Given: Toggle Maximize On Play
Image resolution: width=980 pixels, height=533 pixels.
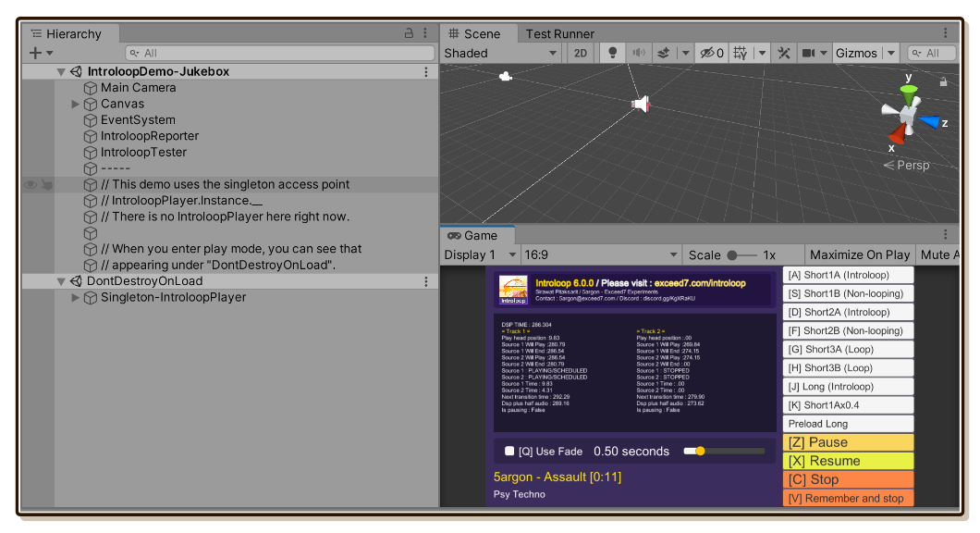Looking at the screenshot, I should point(860,254).
